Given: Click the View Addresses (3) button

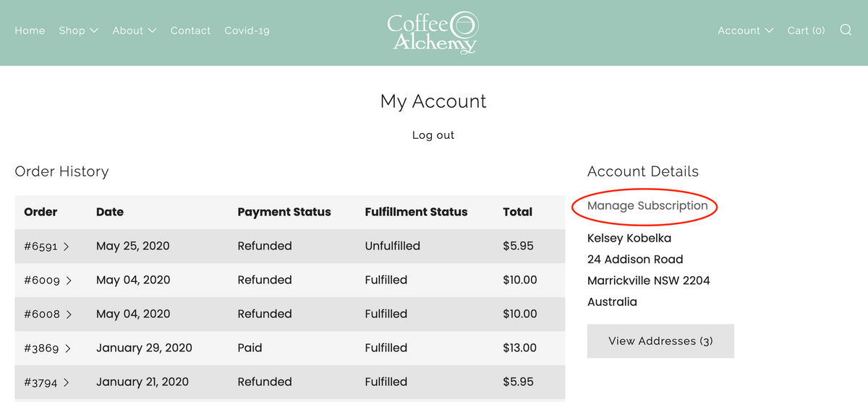Looking at the screenshot, I should 660,341.
